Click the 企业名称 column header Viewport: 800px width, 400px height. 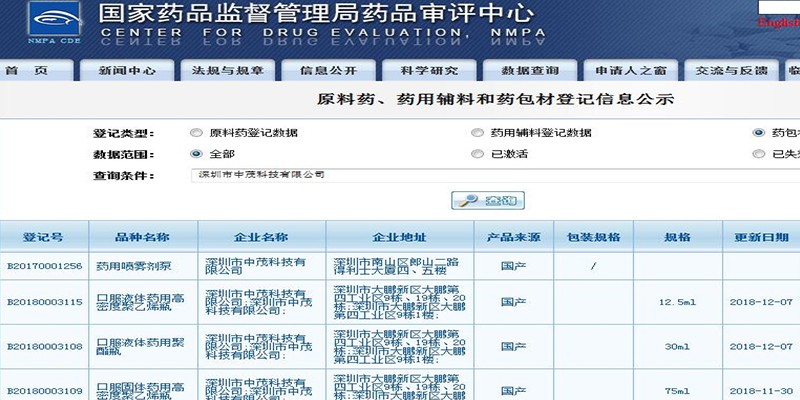click(262, 237)
